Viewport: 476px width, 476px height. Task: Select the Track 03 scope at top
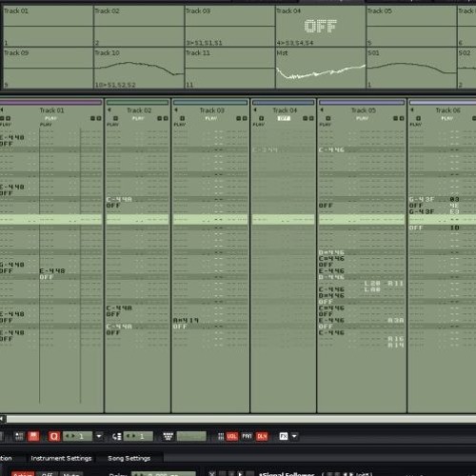[229, 26]
